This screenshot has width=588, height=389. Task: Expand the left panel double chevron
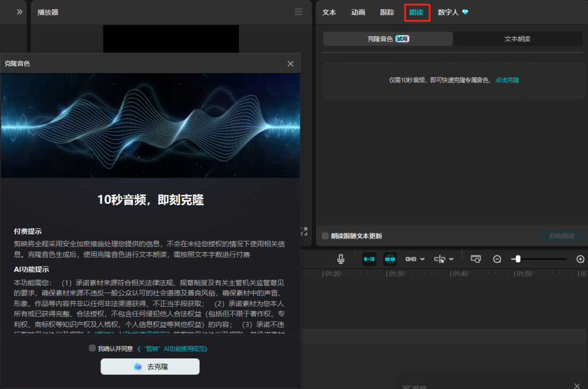[x=20, y=11]
